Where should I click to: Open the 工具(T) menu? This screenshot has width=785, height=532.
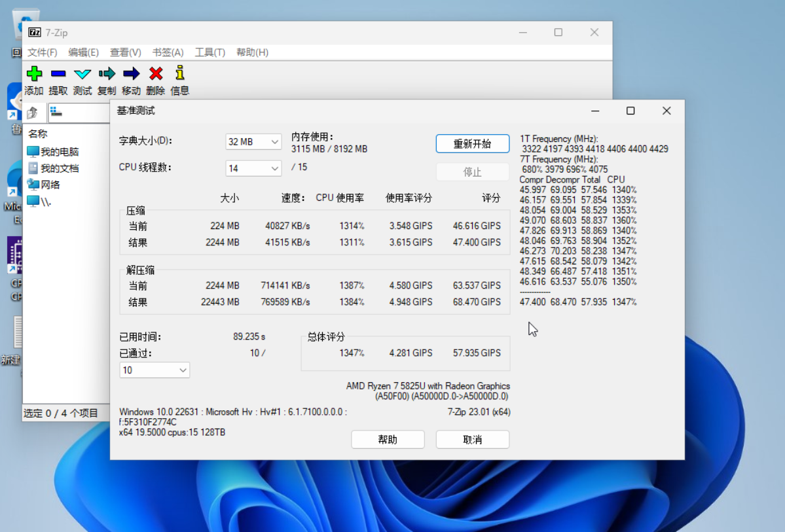pyautogui.click(x=210, y=52)
